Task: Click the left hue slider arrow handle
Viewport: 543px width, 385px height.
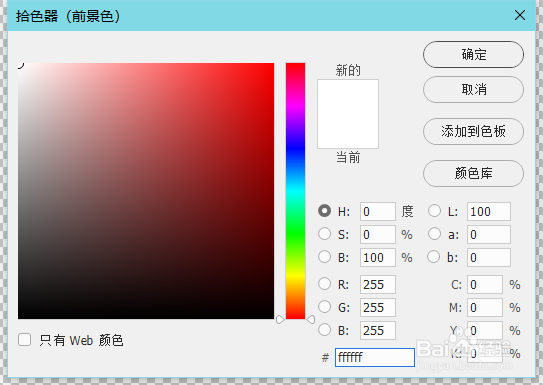Action: [280, 319]
